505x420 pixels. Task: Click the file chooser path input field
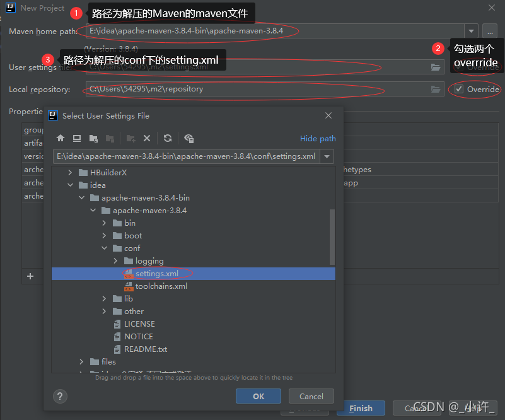(187, 156)
